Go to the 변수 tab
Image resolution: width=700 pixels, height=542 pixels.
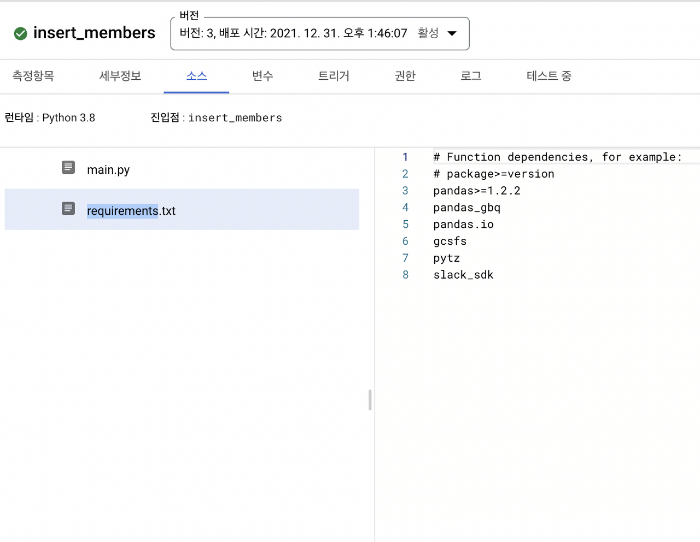point(262,76)
